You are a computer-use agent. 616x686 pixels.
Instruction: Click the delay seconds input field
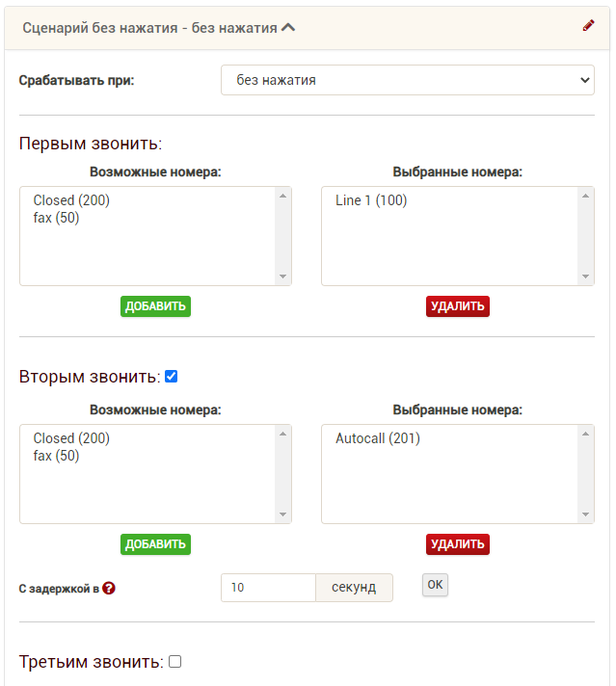tap(268, 588)
